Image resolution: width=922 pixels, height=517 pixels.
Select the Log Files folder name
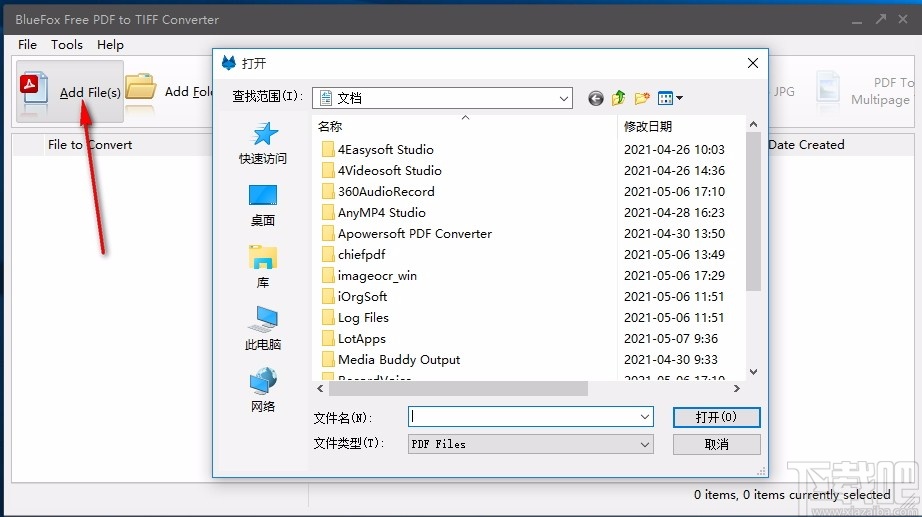coord(363,318)
